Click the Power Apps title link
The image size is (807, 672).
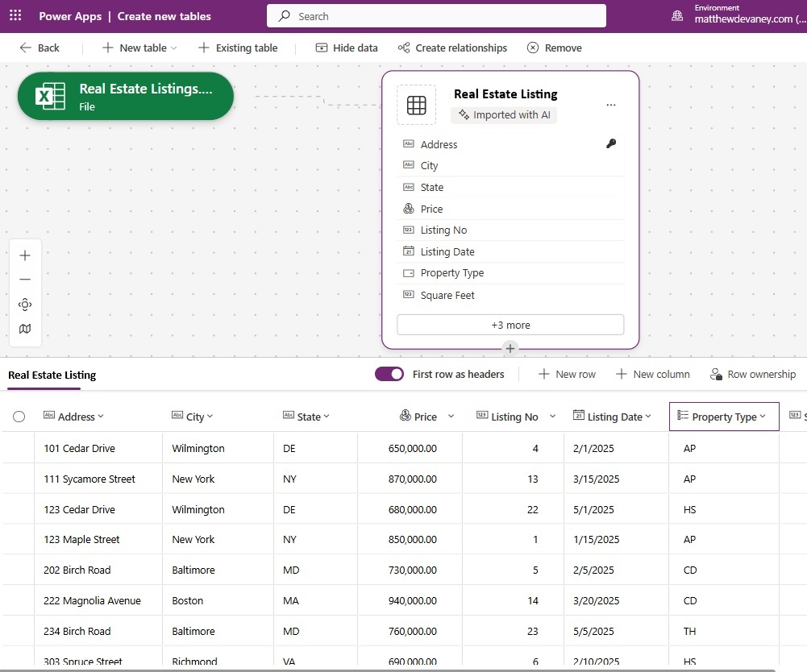tap(70, 16)
